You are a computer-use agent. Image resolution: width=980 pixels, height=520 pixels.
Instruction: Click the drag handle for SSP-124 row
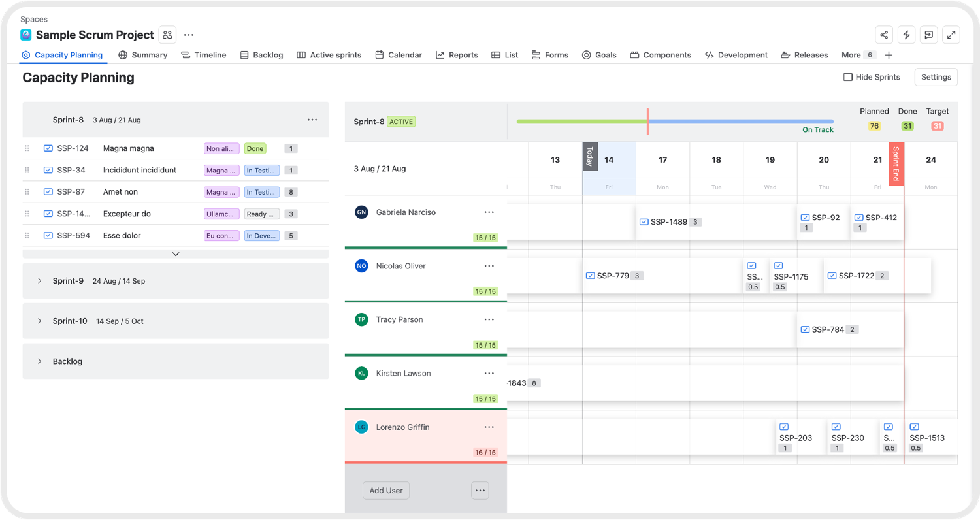(27, 148)
